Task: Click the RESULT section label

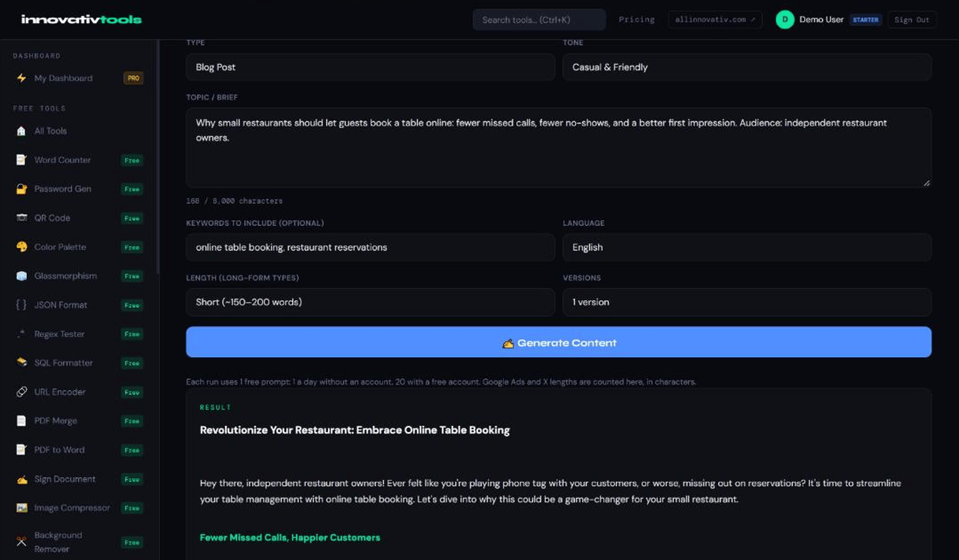Action: [x=216, y=408]
